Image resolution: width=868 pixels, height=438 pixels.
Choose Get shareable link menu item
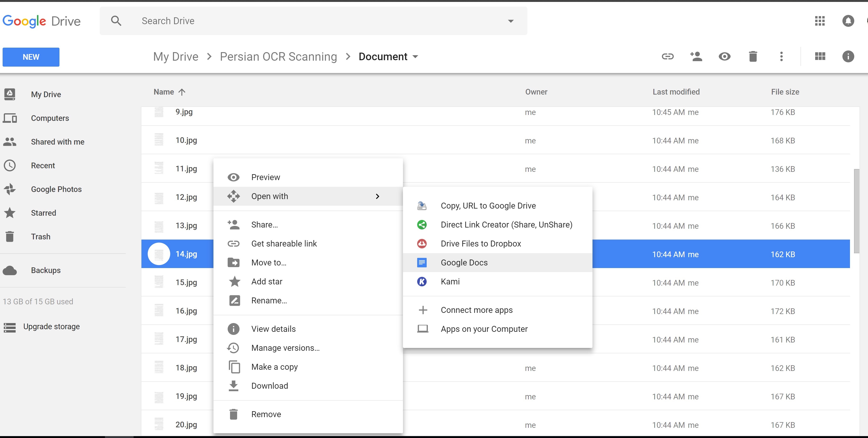(x=308, y=243)
